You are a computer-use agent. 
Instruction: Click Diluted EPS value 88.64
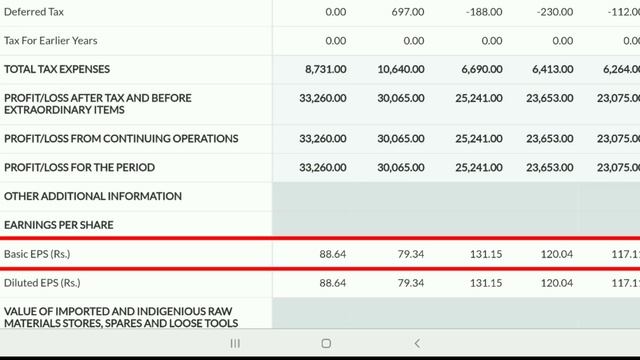click(333, 283)
